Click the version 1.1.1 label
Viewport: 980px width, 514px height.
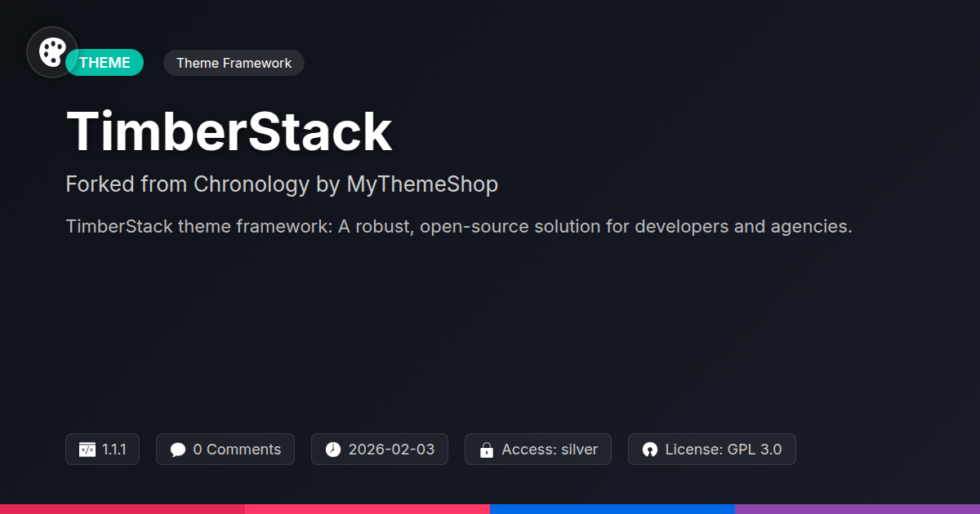(x=114, y=450)
